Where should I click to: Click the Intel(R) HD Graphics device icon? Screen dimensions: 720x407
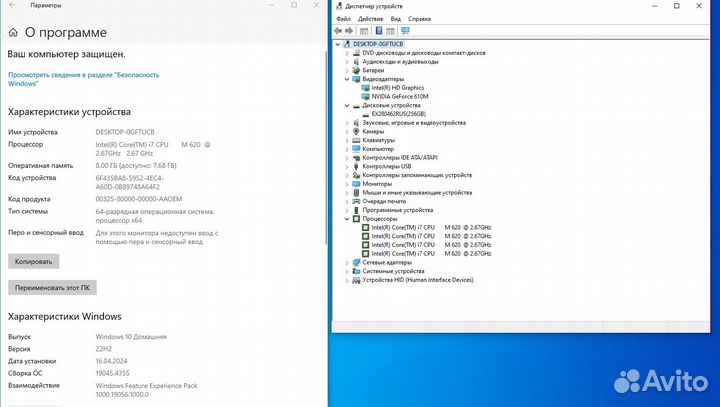pyautogui.click(x=366, y=88)
